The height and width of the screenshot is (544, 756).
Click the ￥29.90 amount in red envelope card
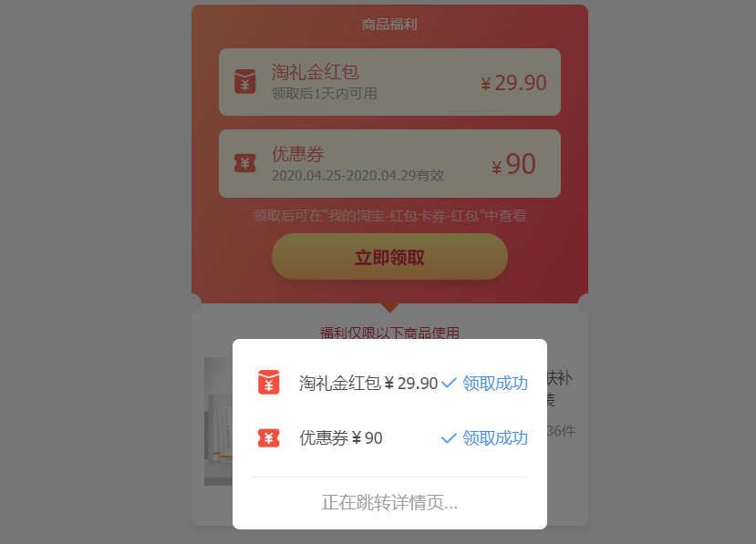[x=513, y=83]
